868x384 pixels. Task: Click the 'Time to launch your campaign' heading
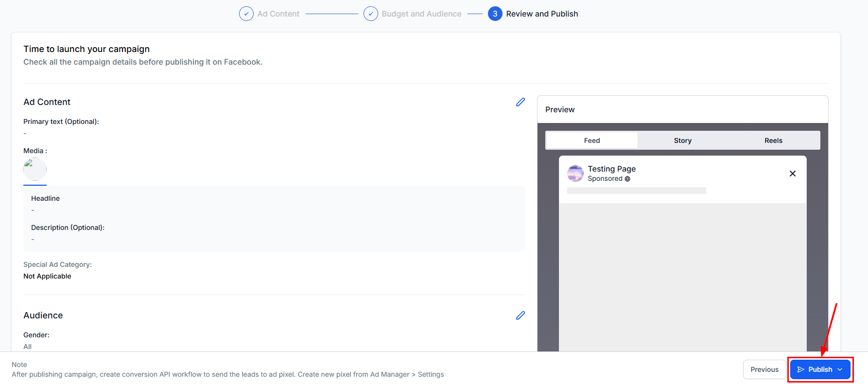(x=87, y=49)
